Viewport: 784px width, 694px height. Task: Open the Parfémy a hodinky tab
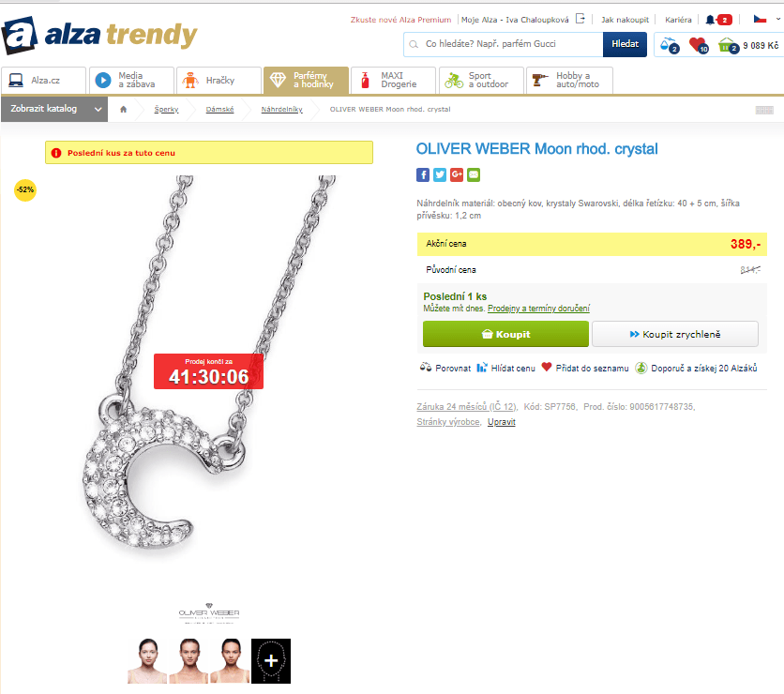[306, 80]
